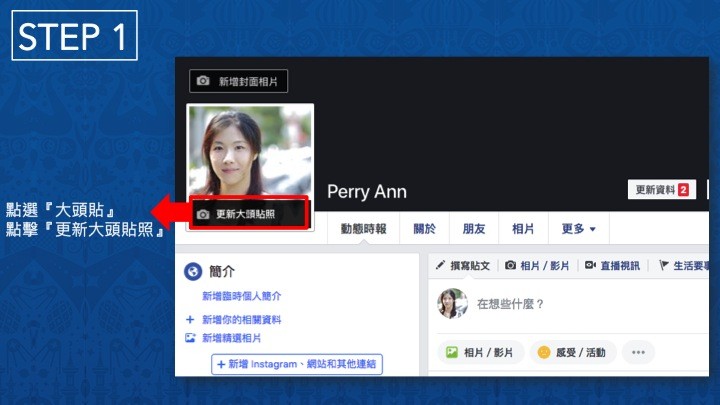Image resolution: width=720 pixels, height=405 pixels.
Task: Click the picture icon before 新增精選相片
Action: click(x=190, y=338)
